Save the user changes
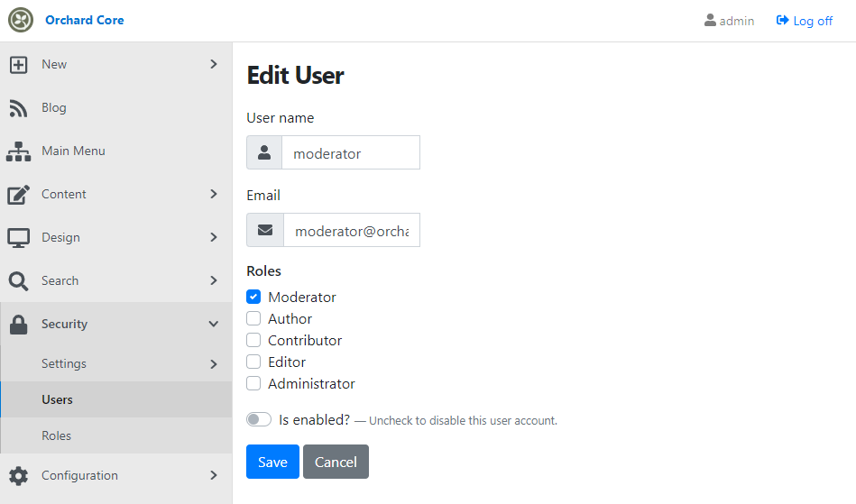 click(272, 462)
